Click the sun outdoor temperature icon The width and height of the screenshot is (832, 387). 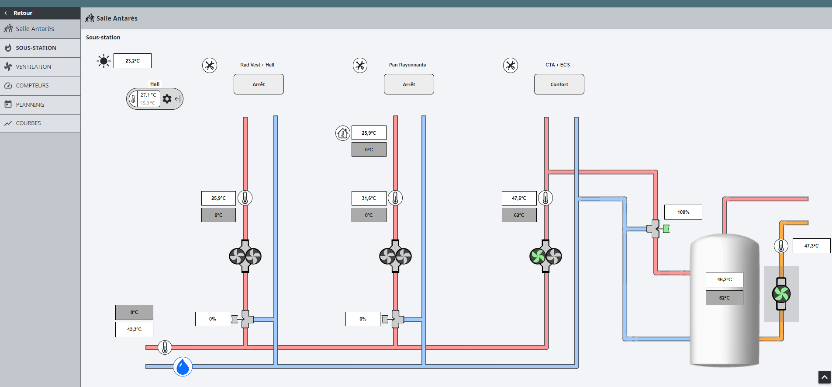(103, 61)
